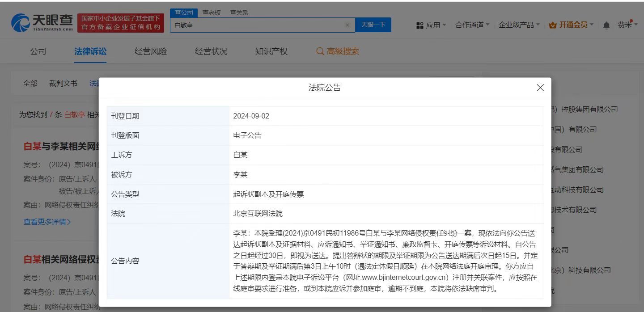This screenshot has height=312, width=644.
Task: Open the 开通会员 dropdown arrow
Action: pos(591,25)
